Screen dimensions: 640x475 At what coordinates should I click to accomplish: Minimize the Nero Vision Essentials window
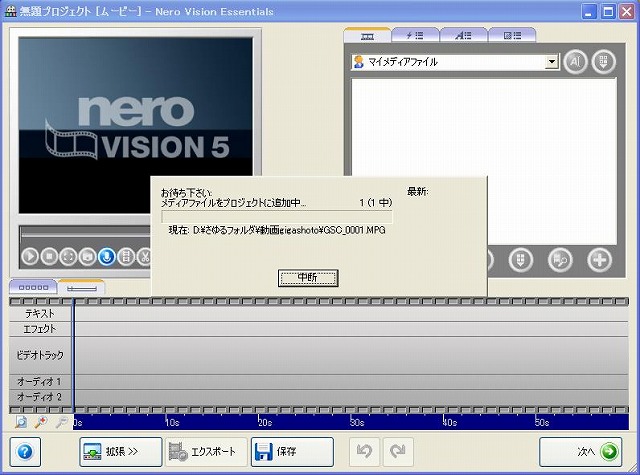click(589, 11)
